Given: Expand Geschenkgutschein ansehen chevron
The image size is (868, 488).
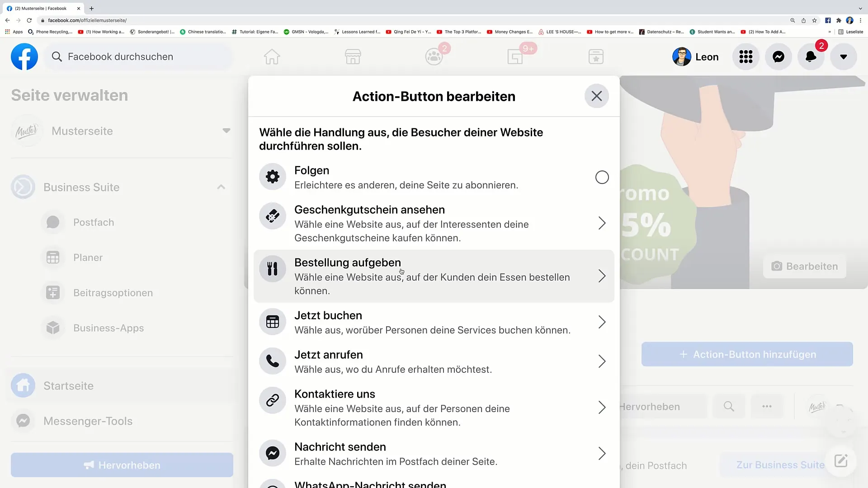Looking at the screenshot, I should (x=602, y=223).
